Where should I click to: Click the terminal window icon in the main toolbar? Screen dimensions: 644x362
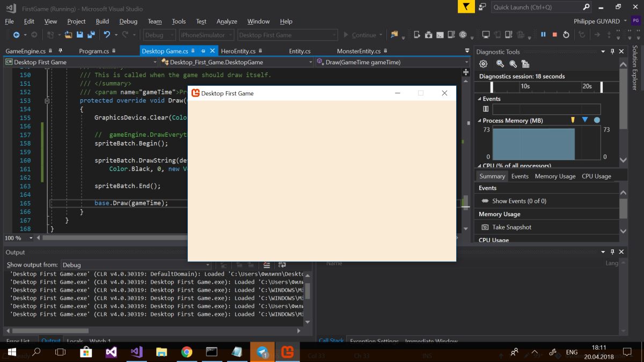(x=440, y=35)
